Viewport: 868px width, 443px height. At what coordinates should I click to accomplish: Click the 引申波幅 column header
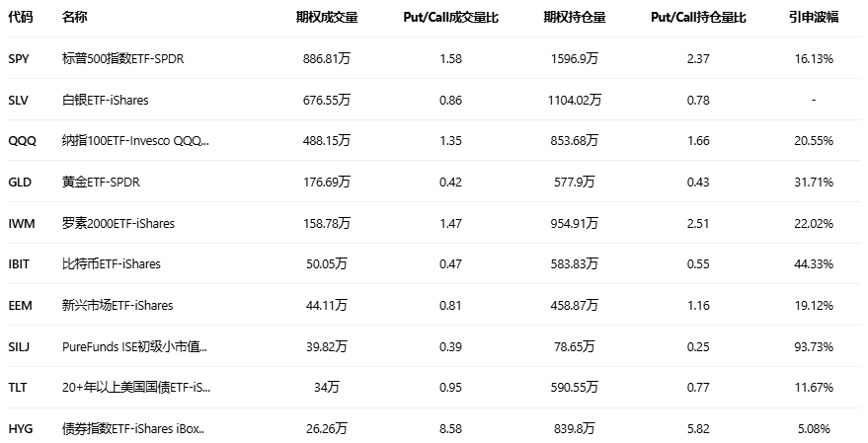point(813,18)
